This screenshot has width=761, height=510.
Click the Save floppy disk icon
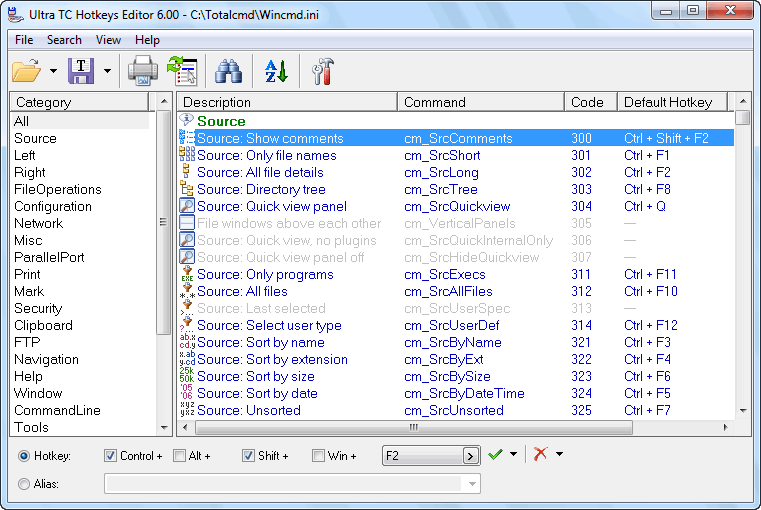click(x=81, y=71)
